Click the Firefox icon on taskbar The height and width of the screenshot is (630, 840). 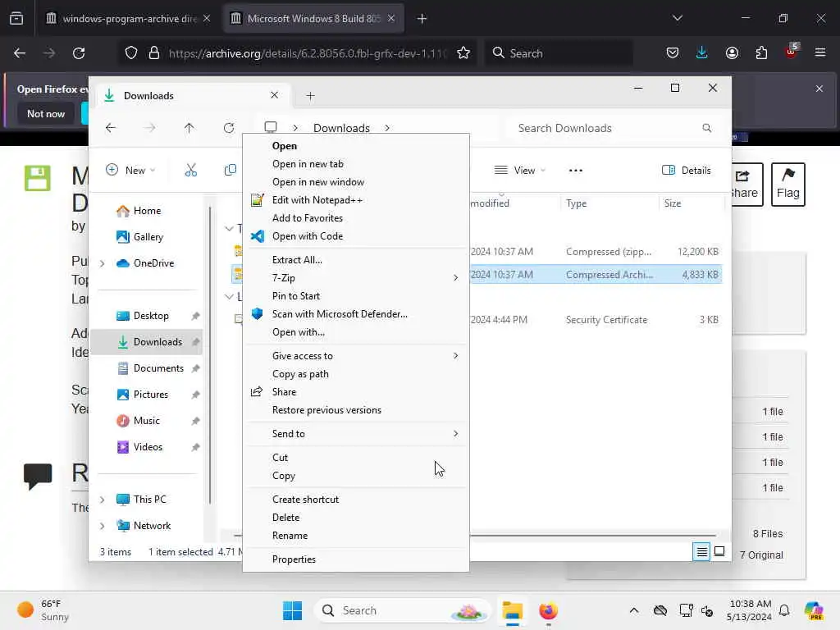(x=548, y=610)
